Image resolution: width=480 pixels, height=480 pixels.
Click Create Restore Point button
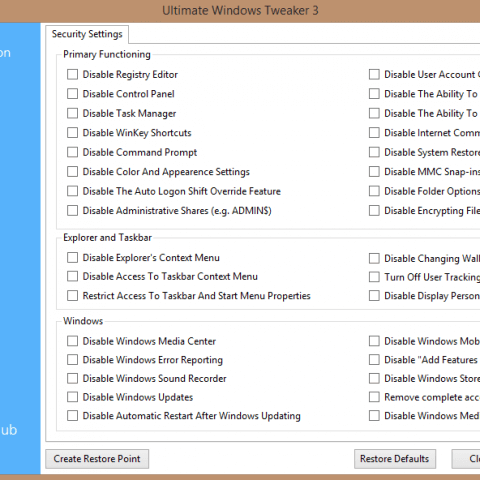[97, 459]
